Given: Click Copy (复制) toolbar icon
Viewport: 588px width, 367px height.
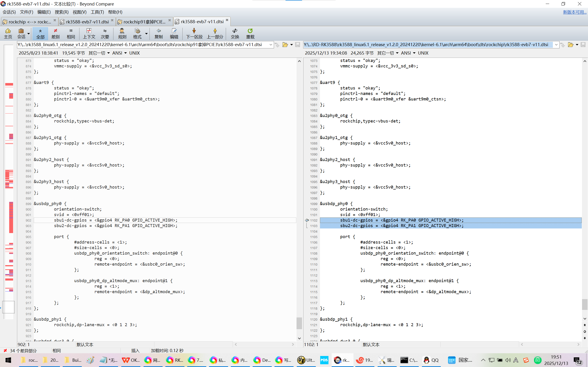Looking at the screenshot, I should click(x=158, y=33).
